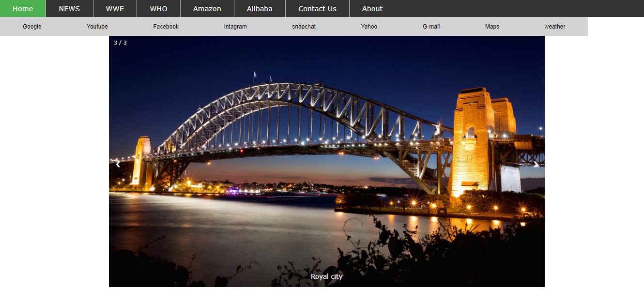Click the previous slide arrow
The height and width of the screenshot is (289, 644).
pos(118,165)
